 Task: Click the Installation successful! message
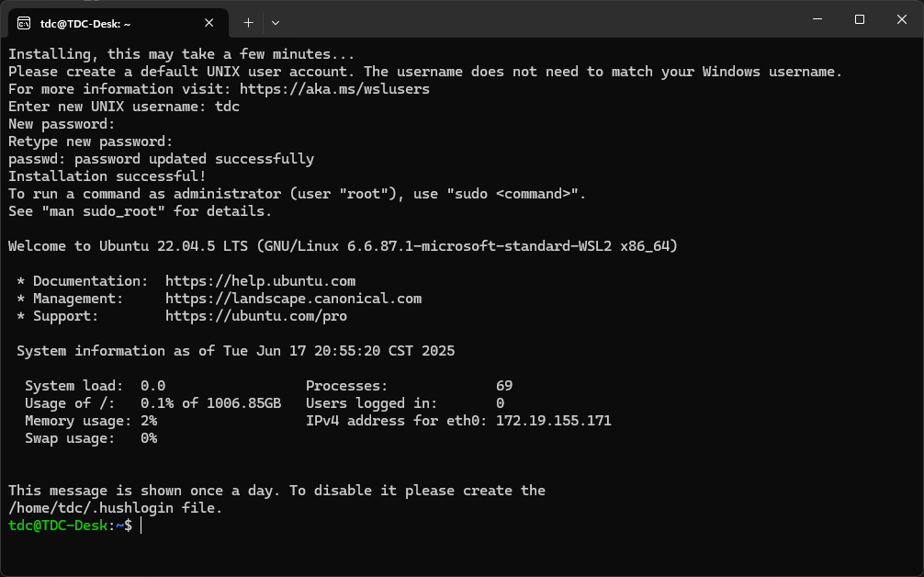pos(107,176)
